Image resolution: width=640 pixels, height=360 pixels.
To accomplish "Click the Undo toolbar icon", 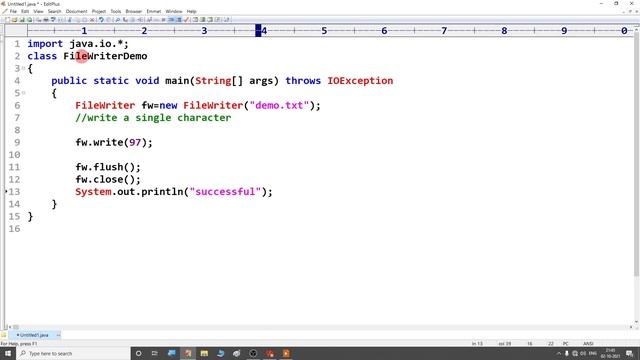I will coord(101,20).
